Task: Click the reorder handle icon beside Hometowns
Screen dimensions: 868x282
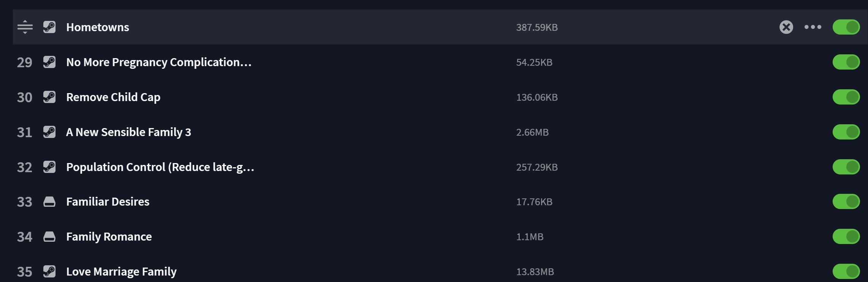Action: point(25,27)
